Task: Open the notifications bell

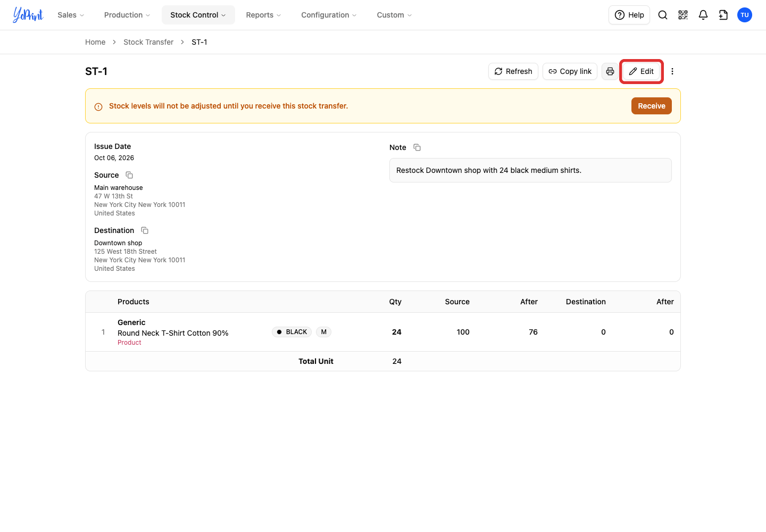Action: pyautogui.click(x=703, y=15)
